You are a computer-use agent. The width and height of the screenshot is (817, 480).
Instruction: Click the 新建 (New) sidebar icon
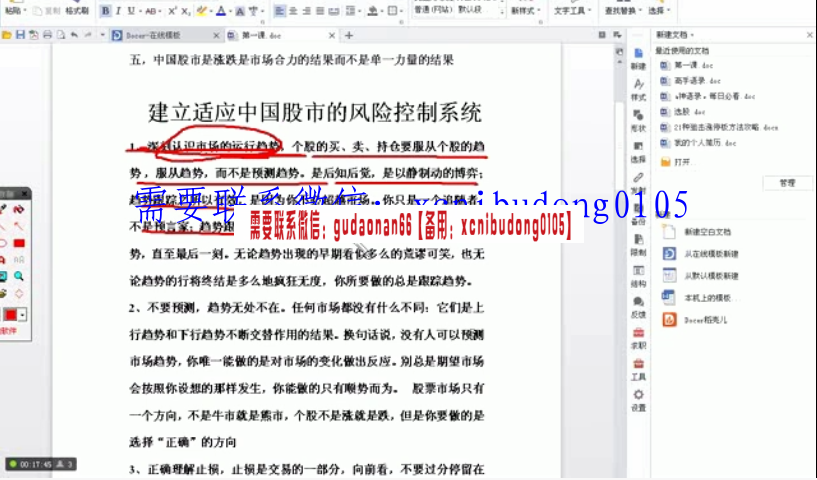click(x=638, y=56)
